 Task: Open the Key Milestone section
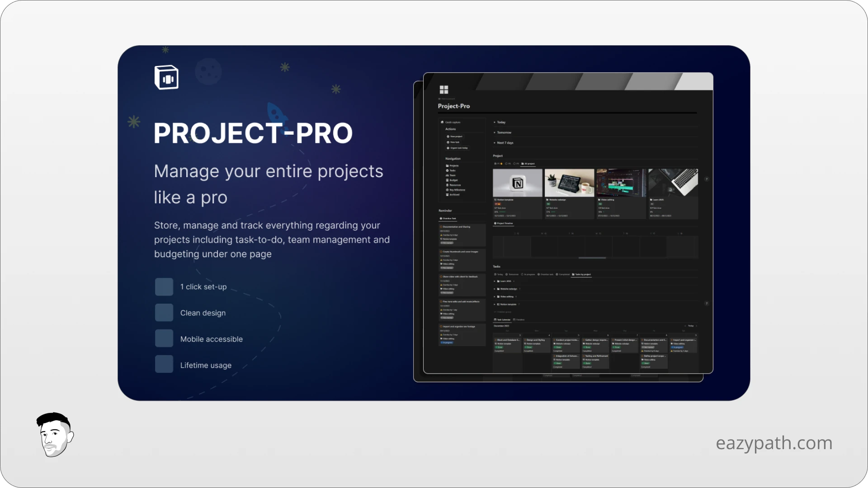457,190
